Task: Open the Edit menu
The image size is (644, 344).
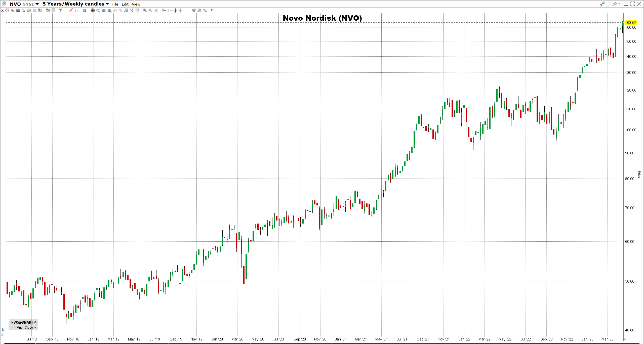Action: pyautogui.click(x=125, y=4)
